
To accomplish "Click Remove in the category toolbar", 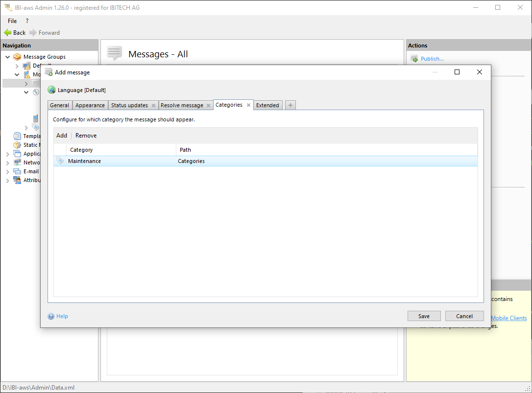I will 86,136.
